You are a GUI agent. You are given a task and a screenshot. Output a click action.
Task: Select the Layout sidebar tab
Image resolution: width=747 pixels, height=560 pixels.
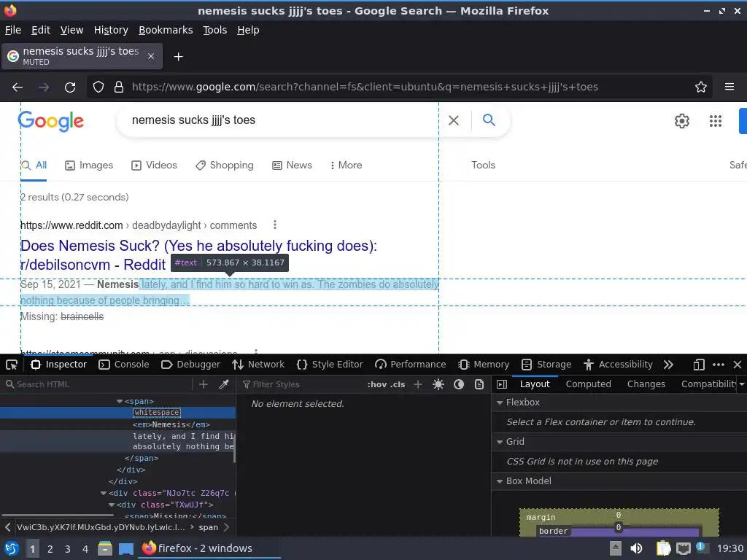tap(535, 384)
